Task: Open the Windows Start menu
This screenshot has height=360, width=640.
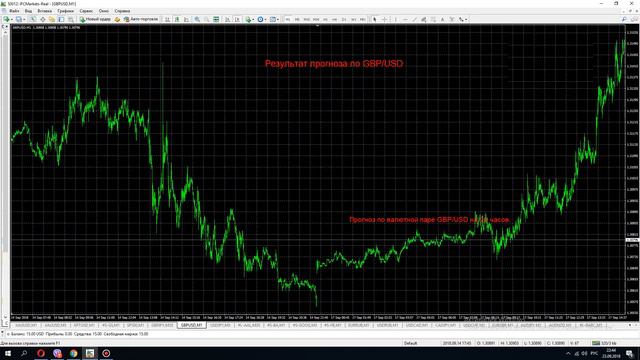Action: point(8,353)
